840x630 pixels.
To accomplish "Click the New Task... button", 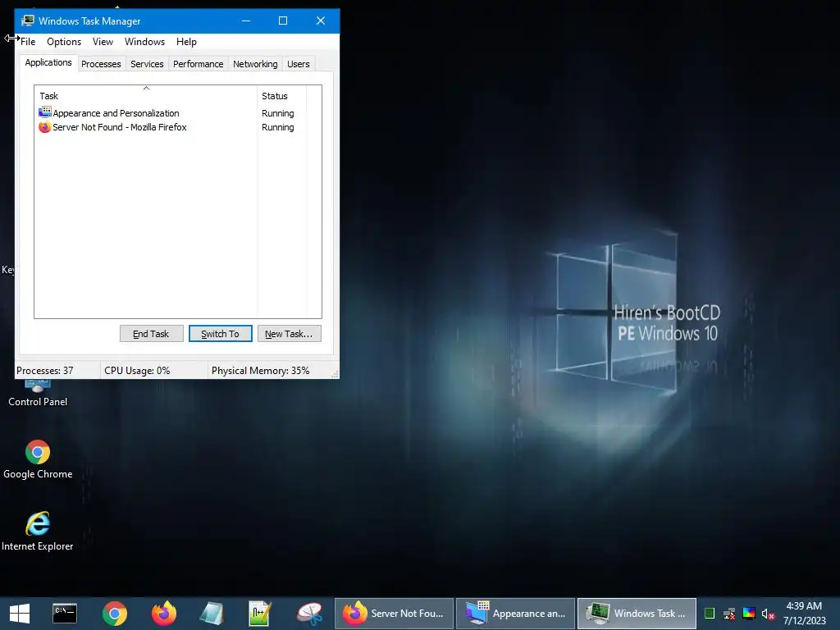I will [x=290, y=334].
